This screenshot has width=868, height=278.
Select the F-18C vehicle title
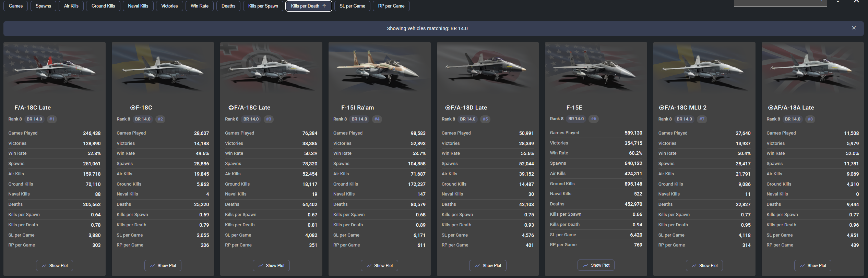click(141, 108)
